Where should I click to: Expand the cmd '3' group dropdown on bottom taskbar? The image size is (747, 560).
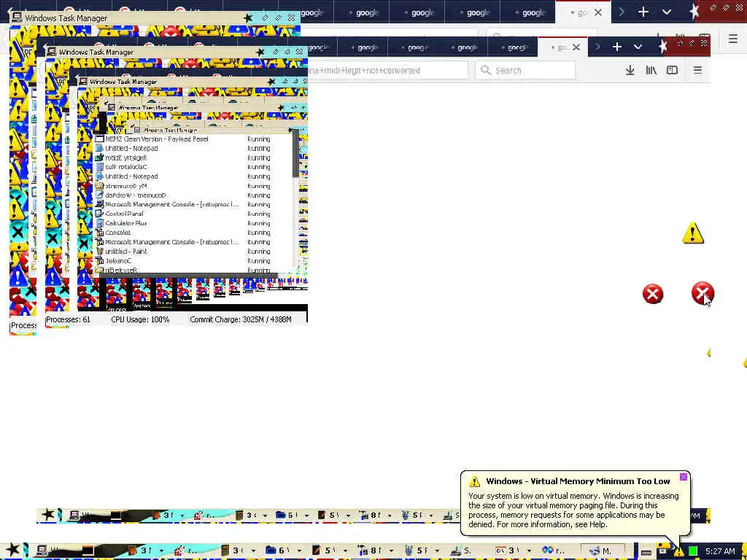[x=529, y=551]
